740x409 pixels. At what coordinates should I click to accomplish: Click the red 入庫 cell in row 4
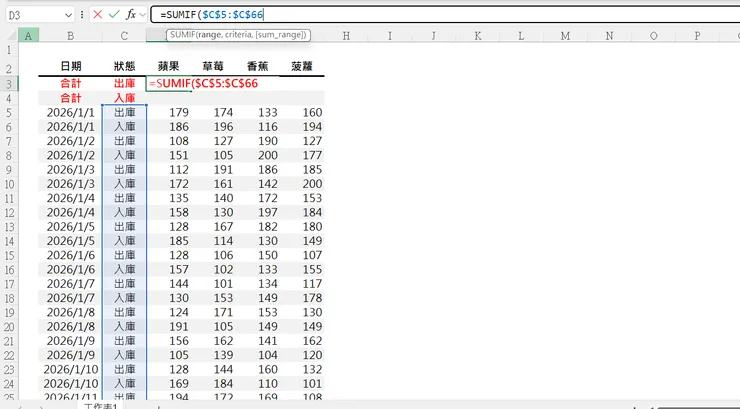[124, 98]
